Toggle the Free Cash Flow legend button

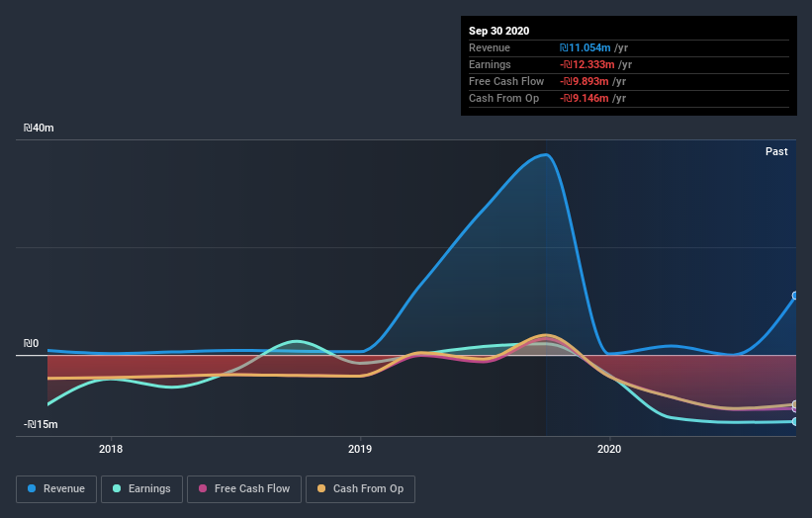tap(244, 489)
